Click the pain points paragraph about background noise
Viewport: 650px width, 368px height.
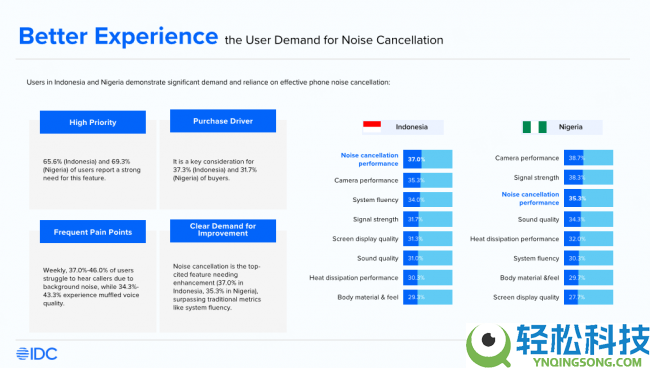click(91, 286)
